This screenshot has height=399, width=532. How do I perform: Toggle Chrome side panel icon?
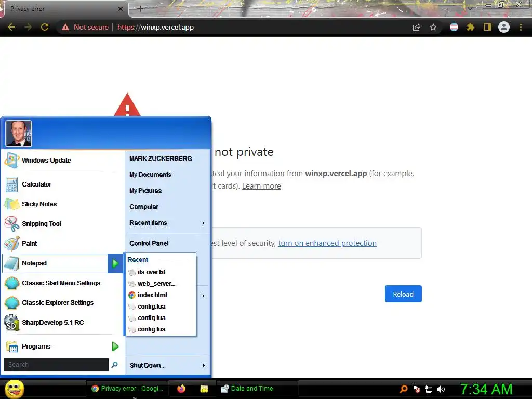[x=487, y=27]
